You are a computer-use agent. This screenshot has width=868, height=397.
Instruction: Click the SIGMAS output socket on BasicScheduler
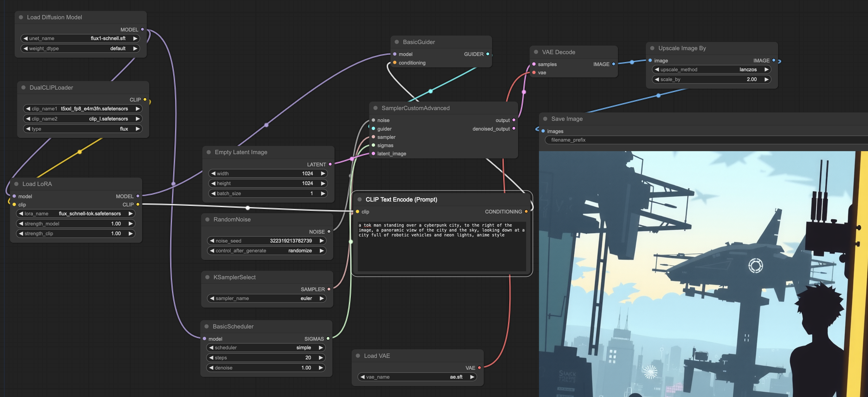pos(328,338)
